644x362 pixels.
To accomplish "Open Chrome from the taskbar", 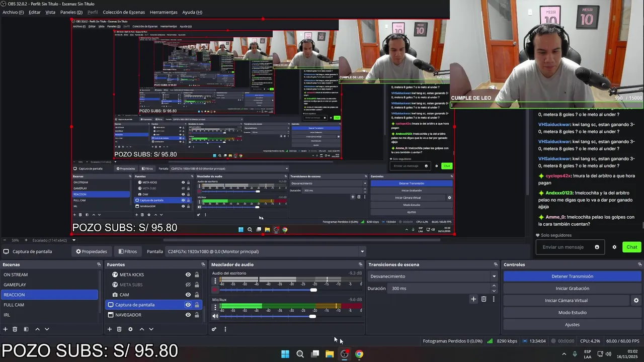I will [x=359, y=354].
